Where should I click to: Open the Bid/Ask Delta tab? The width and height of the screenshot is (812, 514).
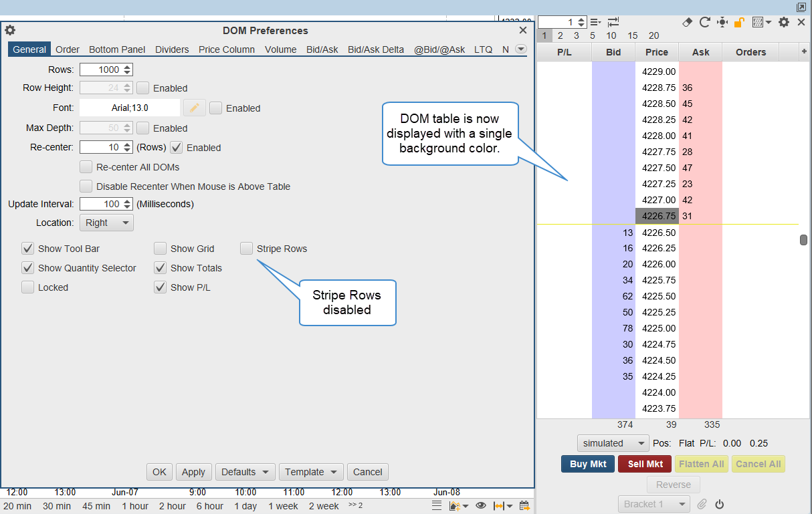point(375,49)
